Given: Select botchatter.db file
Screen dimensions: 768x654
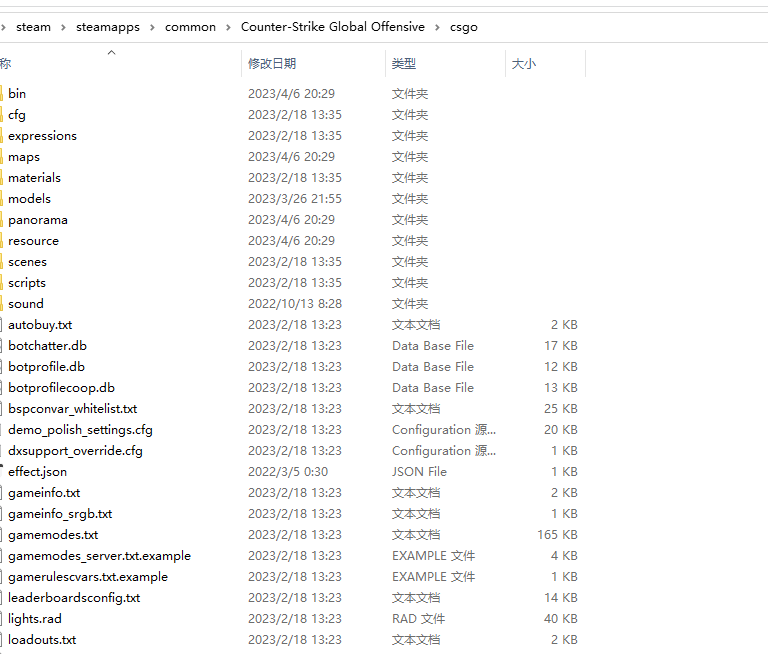Looking at the screenshot, I should click(48, 346).
